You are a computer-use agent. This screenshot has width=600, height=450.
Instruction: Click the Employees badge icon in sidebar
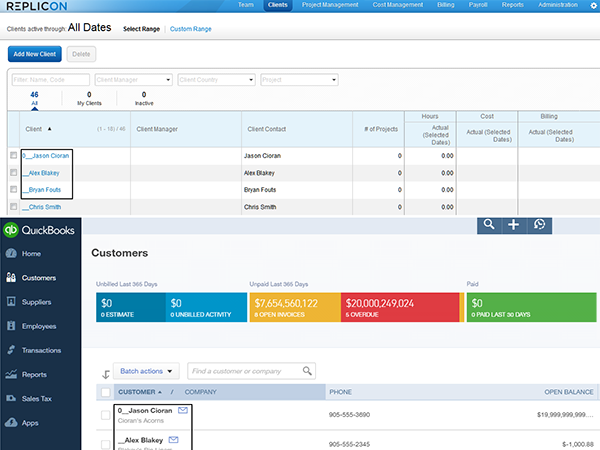[11, 326]
